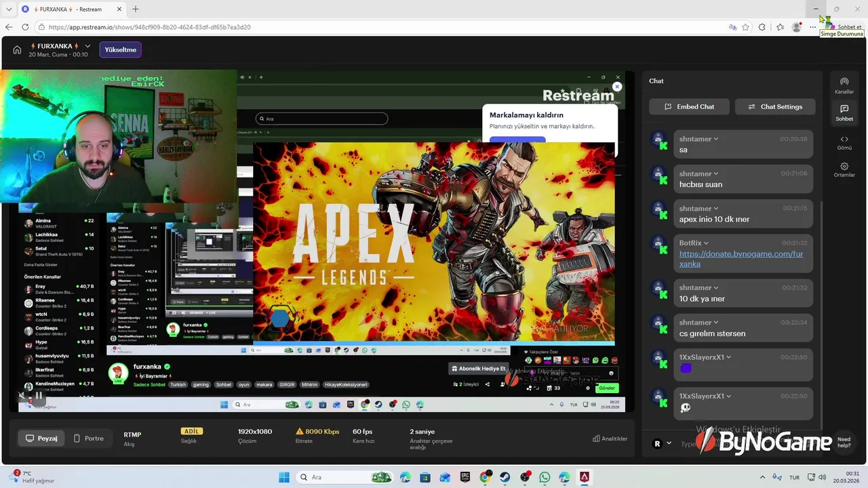Click the taskbar Ara search box
The width and height of the screenshot is (868, 488).
click(x=344, y=477)
